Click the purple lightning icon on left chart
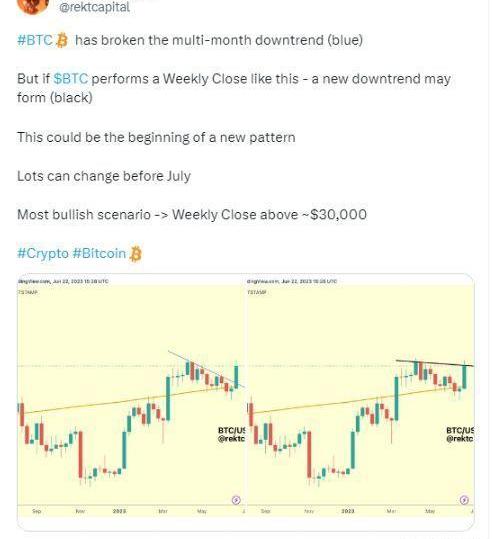 coord(236,500)
